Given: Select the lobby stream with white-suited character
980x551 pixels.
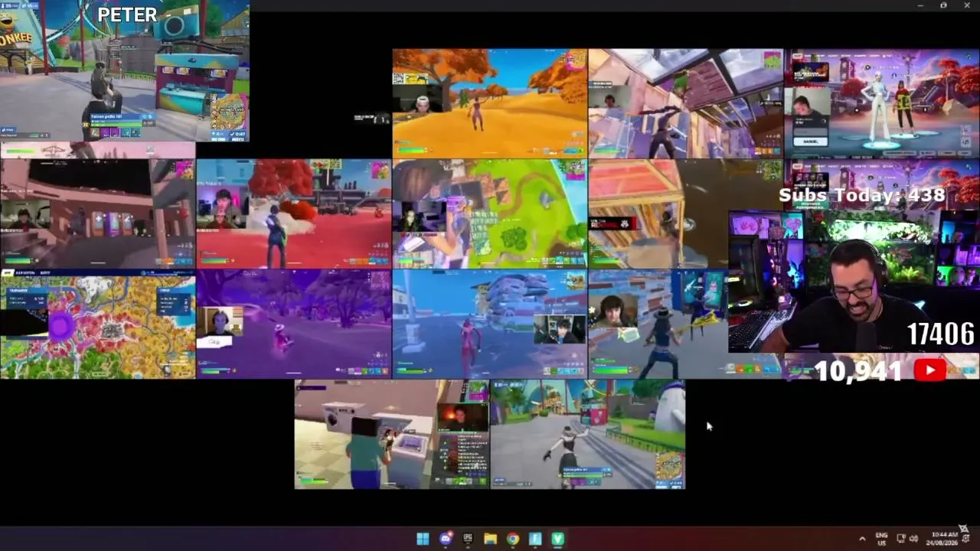Looking at the screenshot, I should coord(882,103).
